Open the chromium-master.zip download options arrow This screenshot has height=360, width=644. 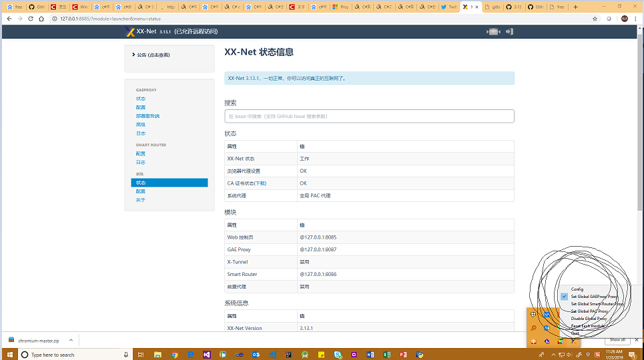point(71,340)
